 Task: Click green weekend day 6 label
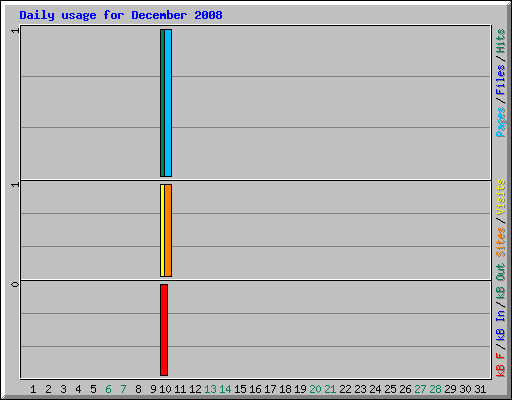108,389
